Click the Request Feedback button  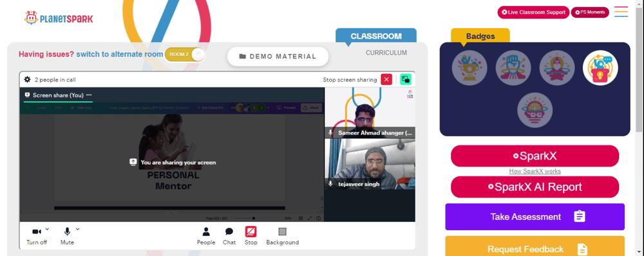pyautogui.click(x=535, y=247)
